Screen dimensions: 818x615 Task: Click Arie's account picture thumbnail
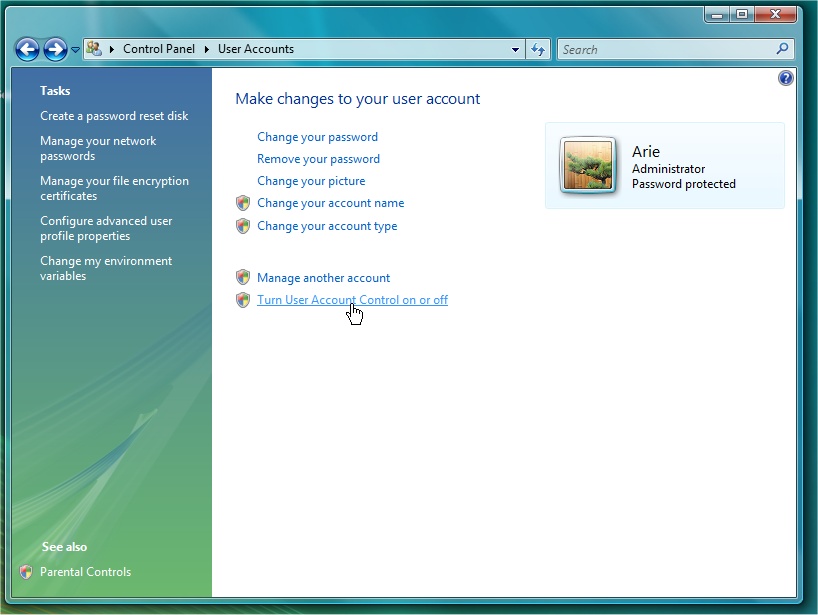588,166
